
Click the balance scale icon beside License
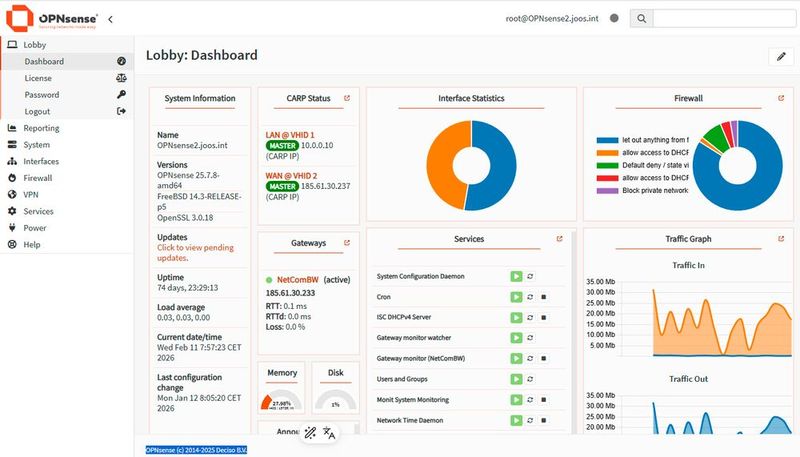(121, 78)
